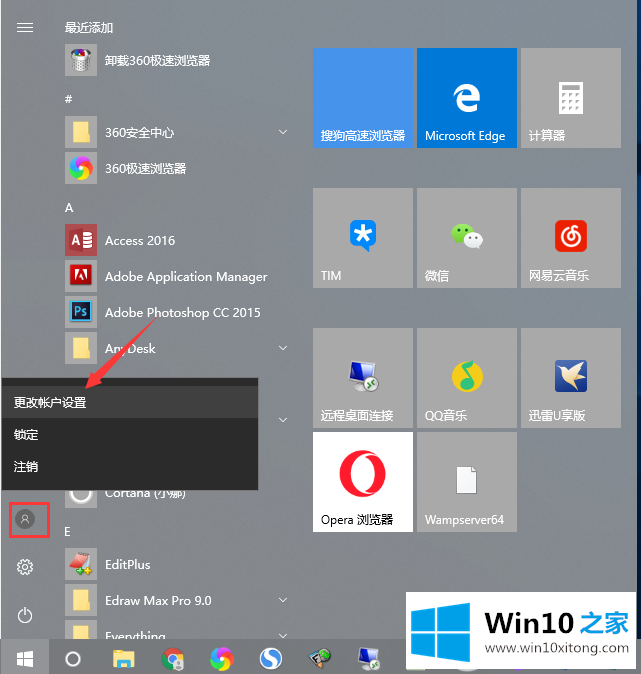641x674 pixels.
Task: Launch the Microsoft Edge tile
Action: tap(467, 98)
